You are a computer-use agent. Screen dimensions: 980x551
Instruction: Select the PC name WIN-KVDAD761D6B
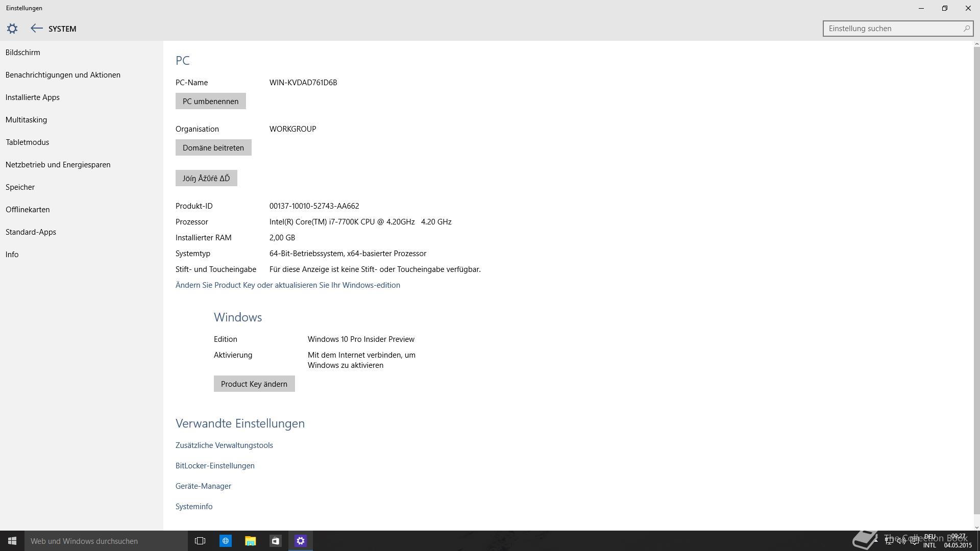click(x=303, y=82)
